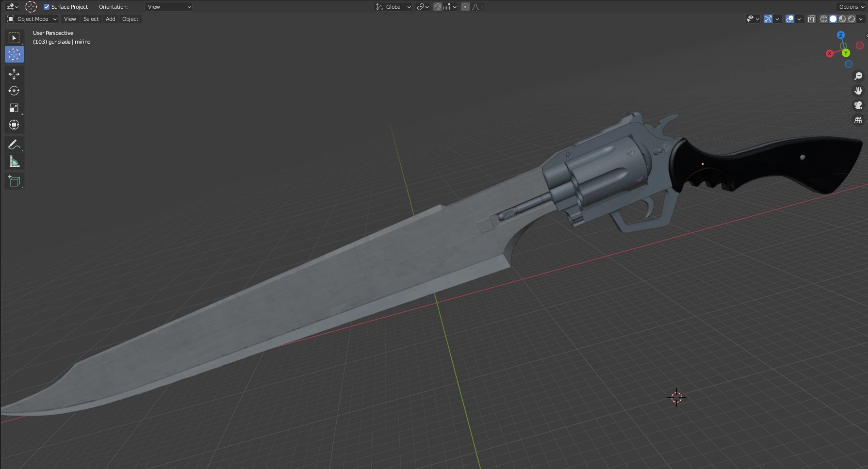Switch to material preview shading
Screen dimensions: 868x469
coord(842,19)
